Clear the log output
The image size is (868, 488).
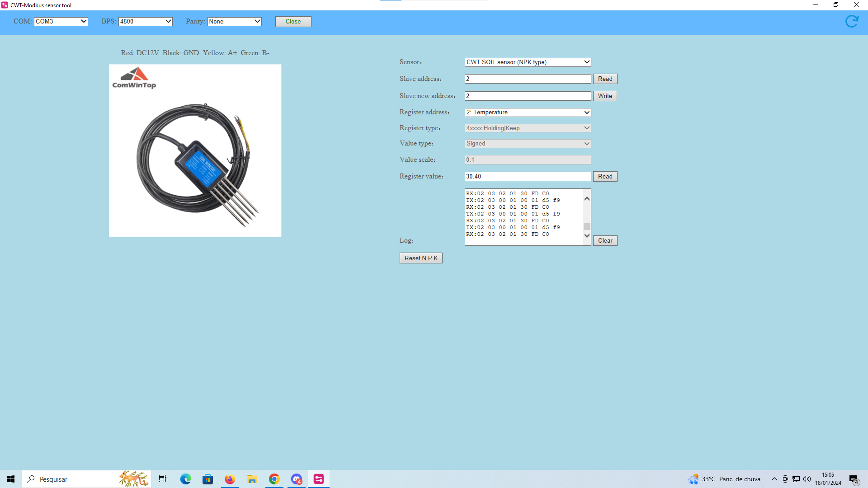pos(605,240)
